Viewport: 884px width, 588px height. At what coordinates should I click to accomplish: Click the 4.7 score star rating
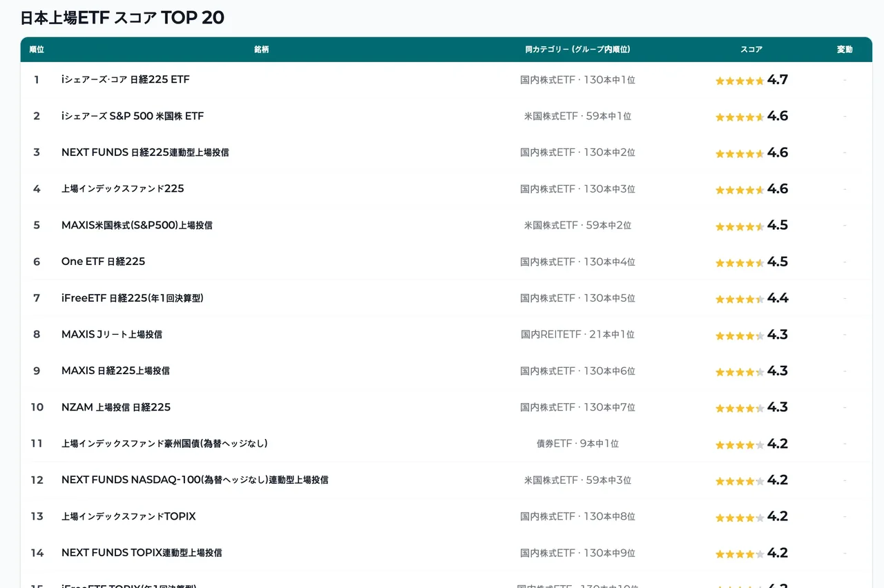740,81
